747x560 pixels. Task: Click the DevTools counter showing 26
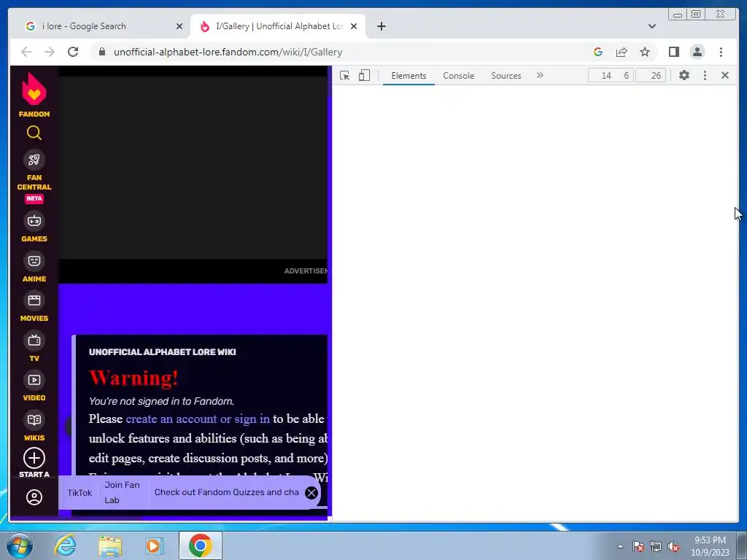pos(651,76)
